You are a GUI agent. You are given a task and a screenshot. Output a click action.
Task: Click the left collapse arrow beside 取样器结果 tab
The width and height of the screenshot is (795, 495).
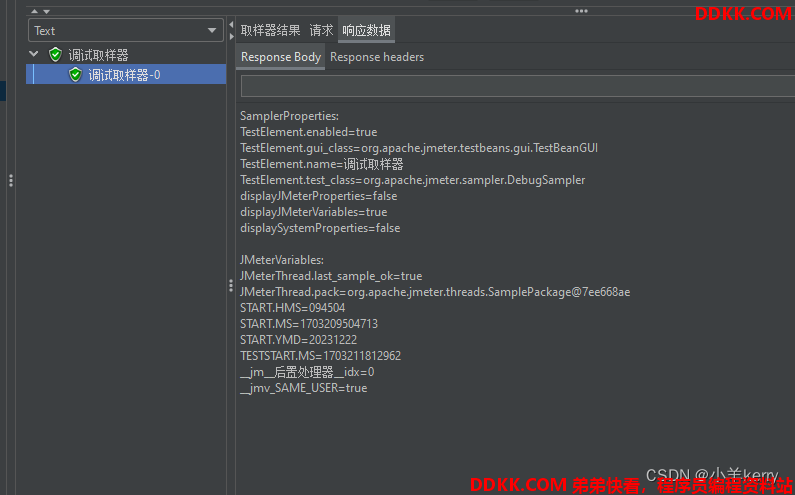[x=231, y=24]
